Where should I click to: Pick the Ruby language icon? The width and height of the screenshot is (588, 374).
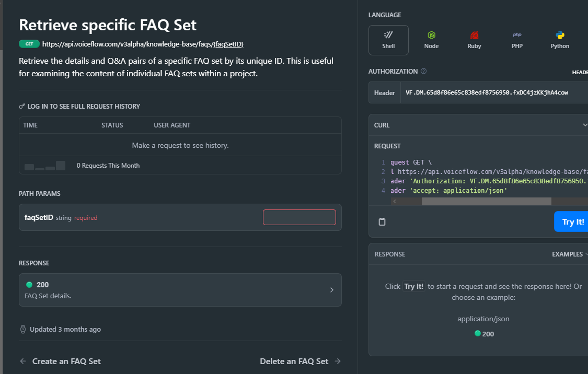474,35
